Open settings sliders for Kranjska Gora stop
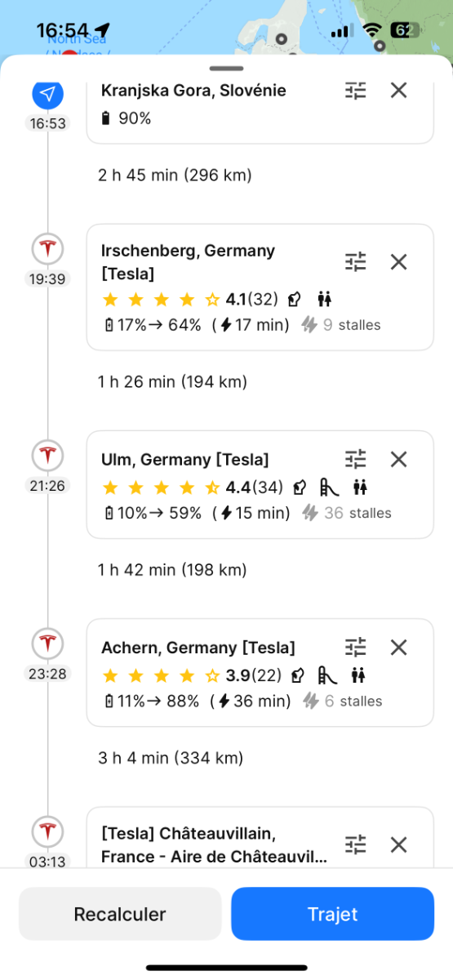This screenshot has width=453, height=980. tap(356, 90)
